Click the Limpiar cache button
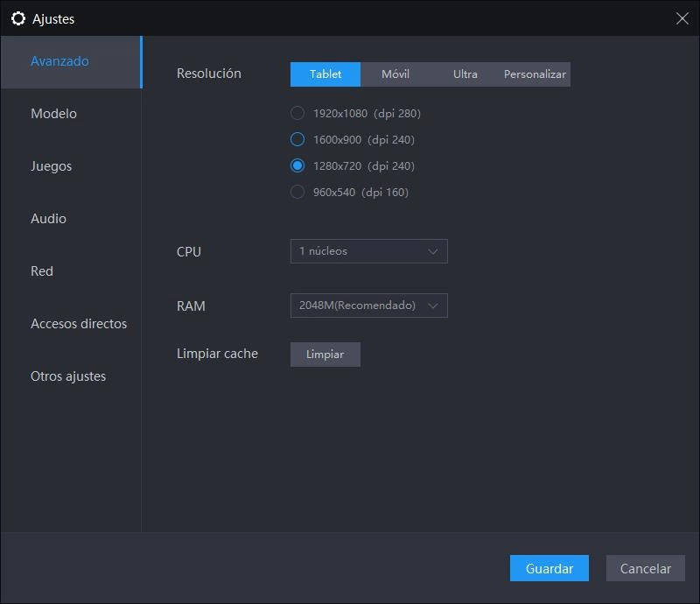Screen dimensions: 700x604 [x=325, y=355]
